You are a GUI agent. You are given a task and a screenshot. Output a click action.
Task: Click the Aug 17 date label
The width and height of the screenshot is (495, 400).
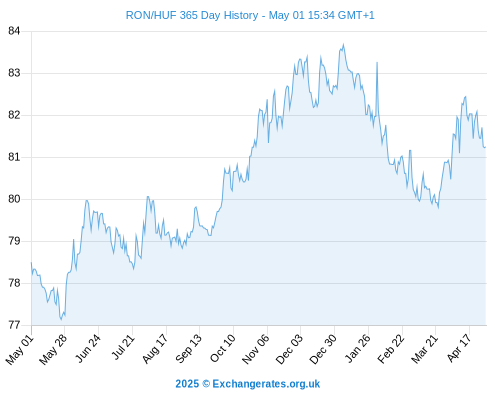[155, 349]
